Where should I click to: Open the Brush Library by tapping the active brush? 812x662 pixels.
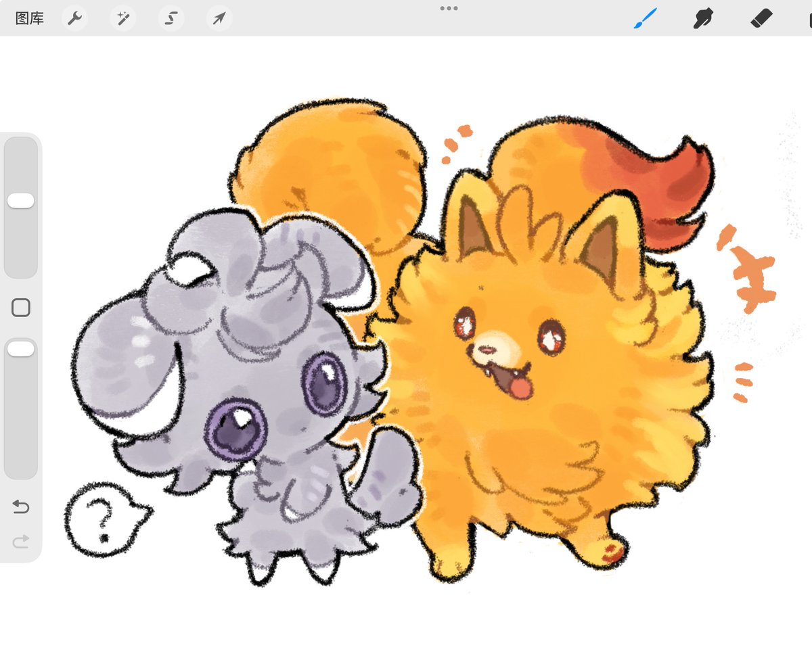coord(644,18)
